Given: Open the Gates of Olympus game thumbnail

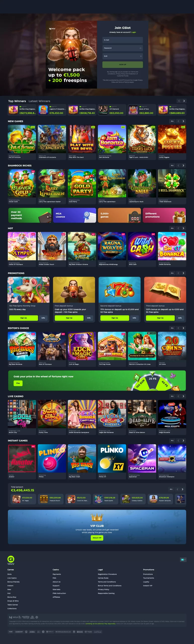Looking at the screenshot, I should (x=22, y=246).
